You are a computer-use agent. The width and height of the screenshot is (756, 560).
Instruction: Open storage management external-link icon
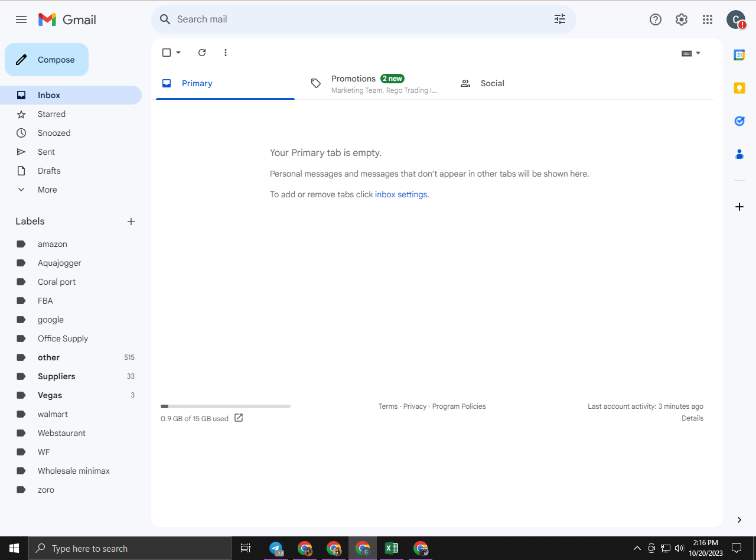(x=239, y=418)
